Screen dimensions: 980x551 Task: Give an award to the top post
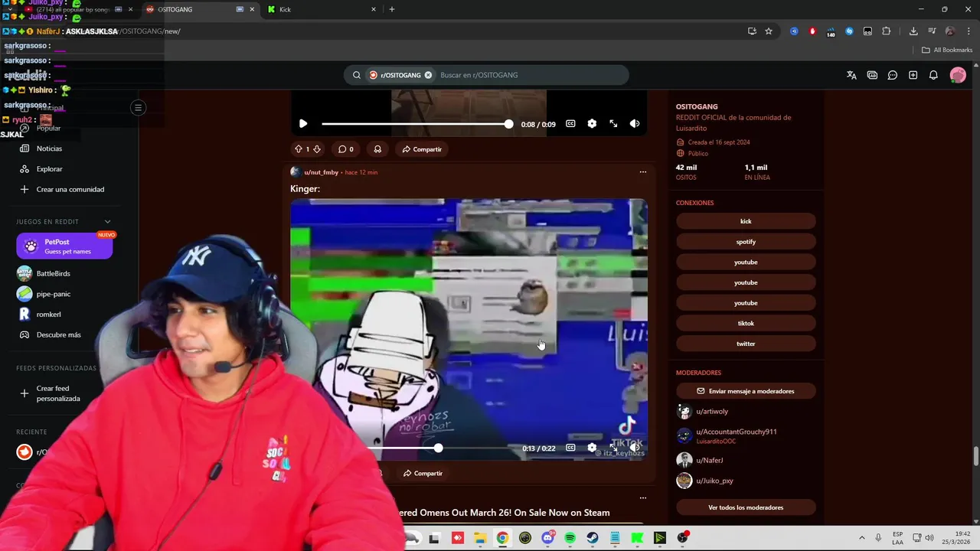click(x=377, y=149)
